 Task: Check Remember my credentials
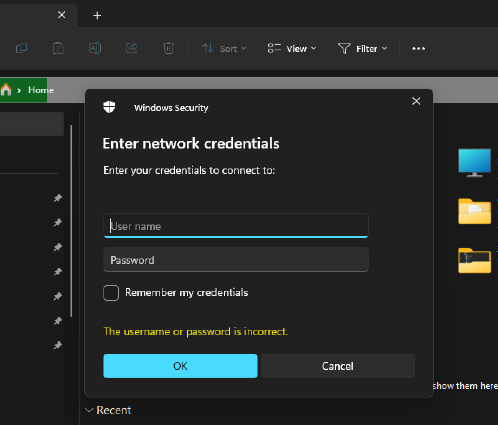tap(111, 293)
